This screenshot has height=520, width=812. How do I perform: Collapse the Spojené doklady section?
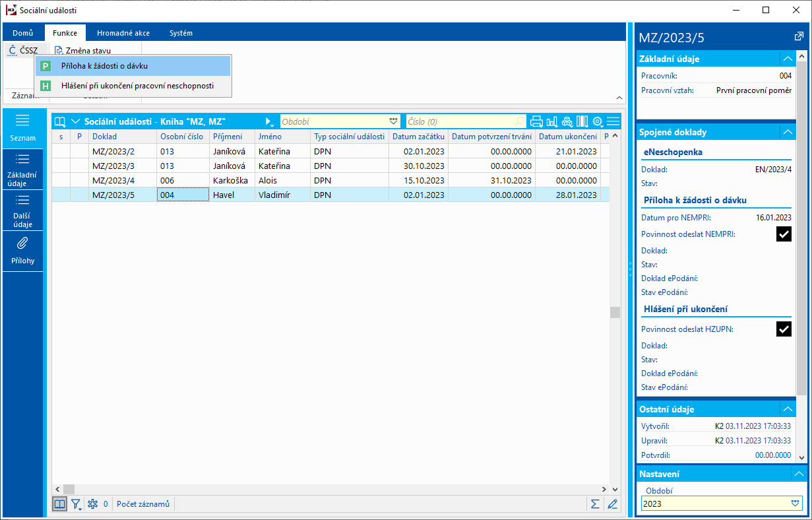(x=788, y=132)
